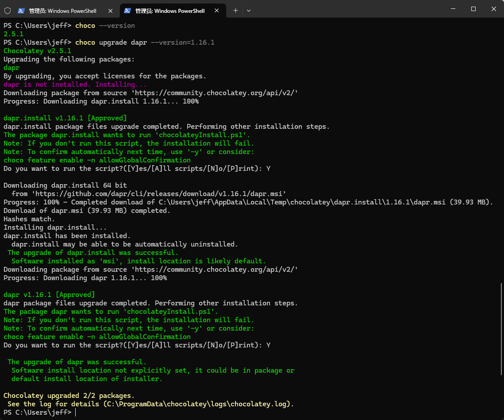
Task: Click the 'Hashes match.' line
Action: tap(29, 219)
